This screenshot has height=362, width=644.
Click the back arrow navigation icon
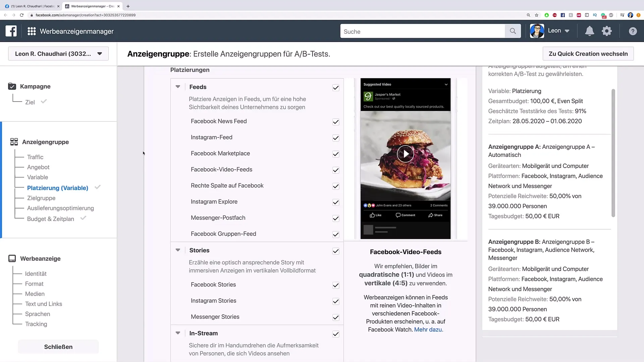(5, 15)
